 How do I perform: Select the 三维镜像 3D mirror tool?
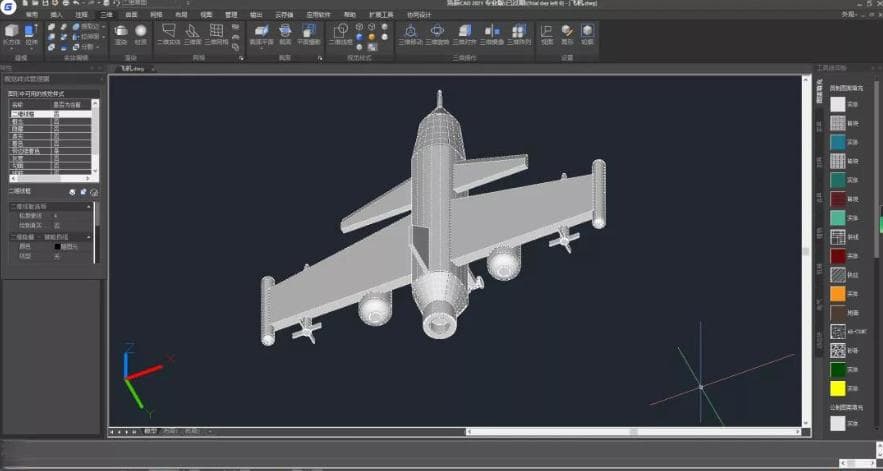coord(492,34)
